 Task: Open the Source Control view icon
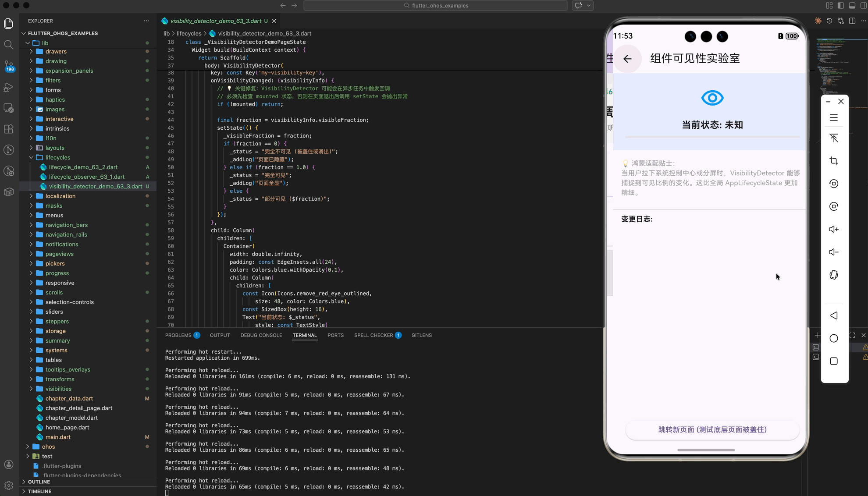(9, 65)
